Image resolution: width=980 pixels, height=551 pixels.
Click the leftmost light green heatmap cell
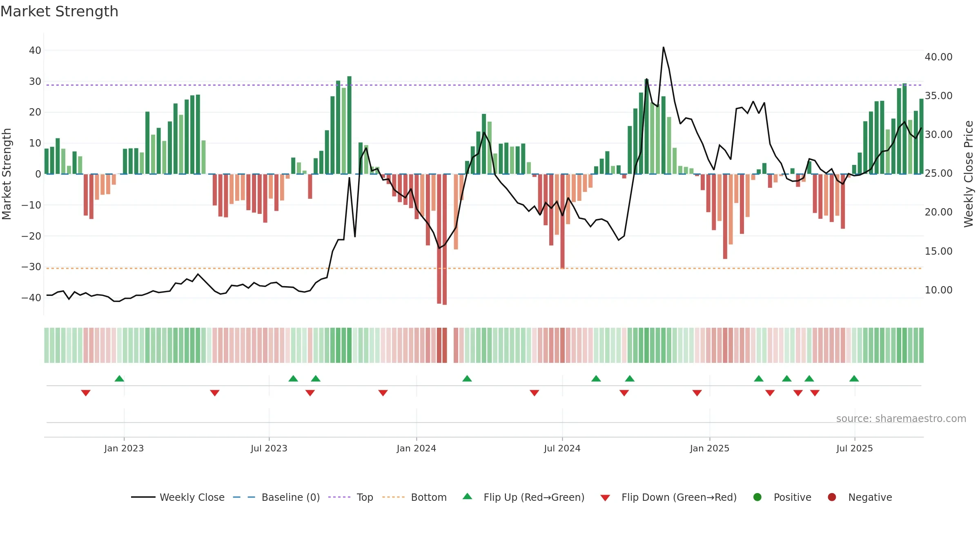[x=47, y=345]
